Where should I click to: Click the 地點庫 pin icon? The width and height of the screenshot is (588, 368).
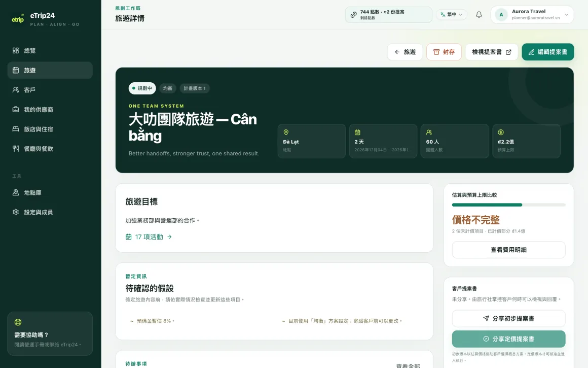16,192
